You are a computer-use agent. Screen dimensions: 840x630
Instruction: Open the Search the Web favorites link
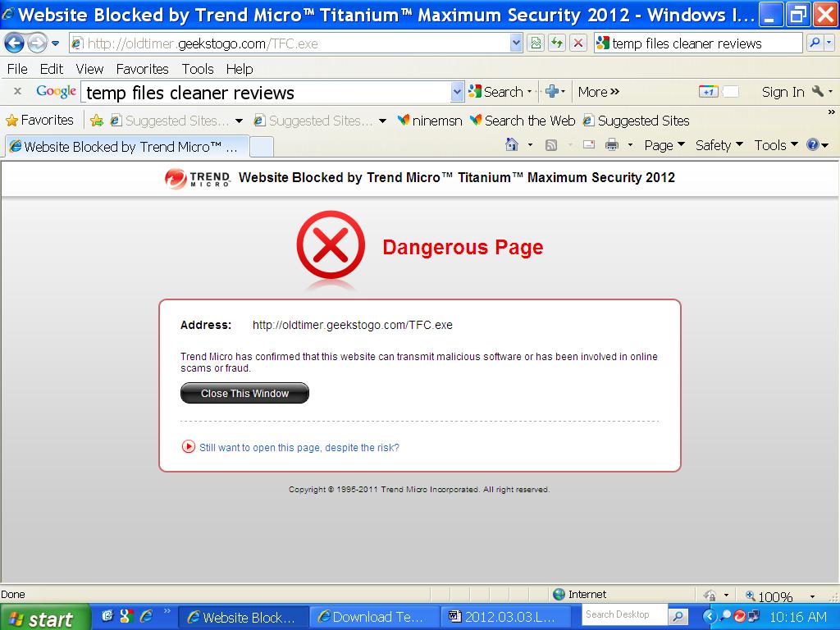(x=523, y=121)
